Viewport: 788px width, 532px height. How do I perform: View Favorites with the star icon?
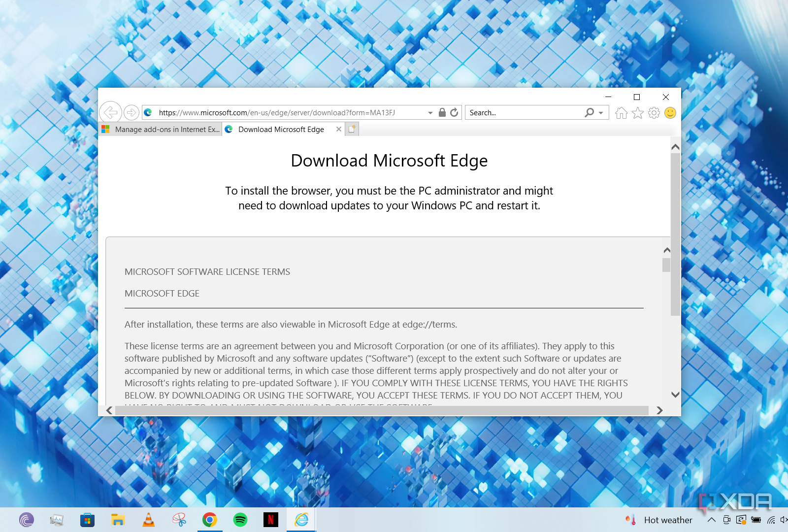(x=638, y=113)
